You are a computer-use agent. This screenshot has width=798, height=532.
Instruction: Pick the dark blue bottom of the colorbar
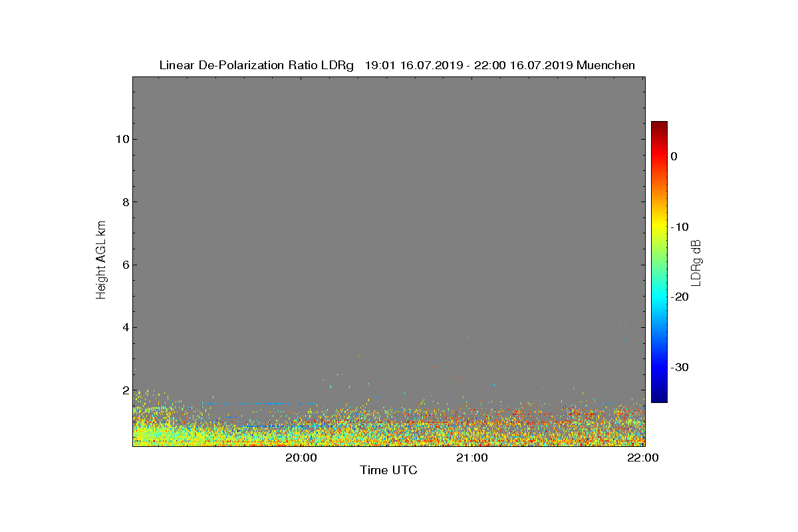[x=659, y=398]
